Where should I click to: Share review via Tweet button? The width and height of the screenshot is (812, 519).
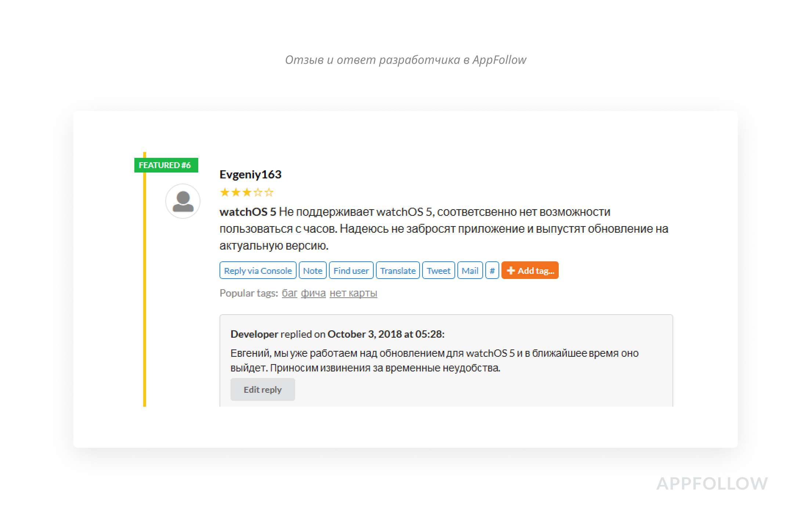[438, 271]
